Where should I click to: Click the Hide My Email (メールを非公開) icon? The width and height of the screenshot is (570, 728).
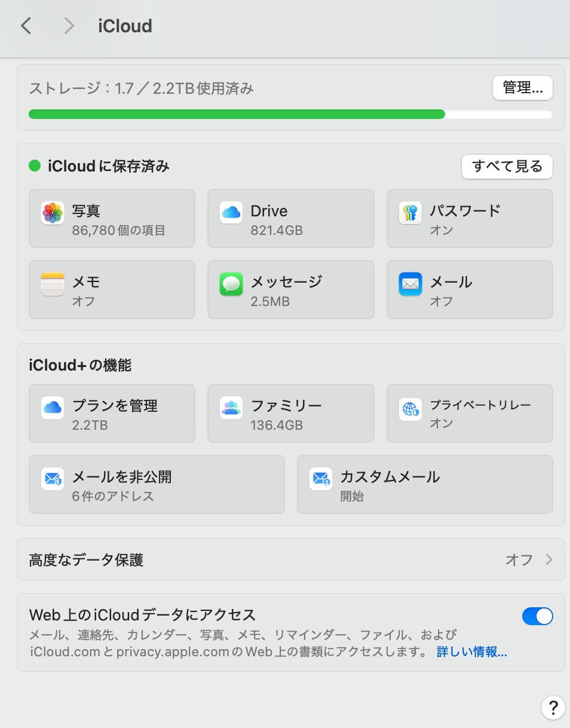[53, 479]
